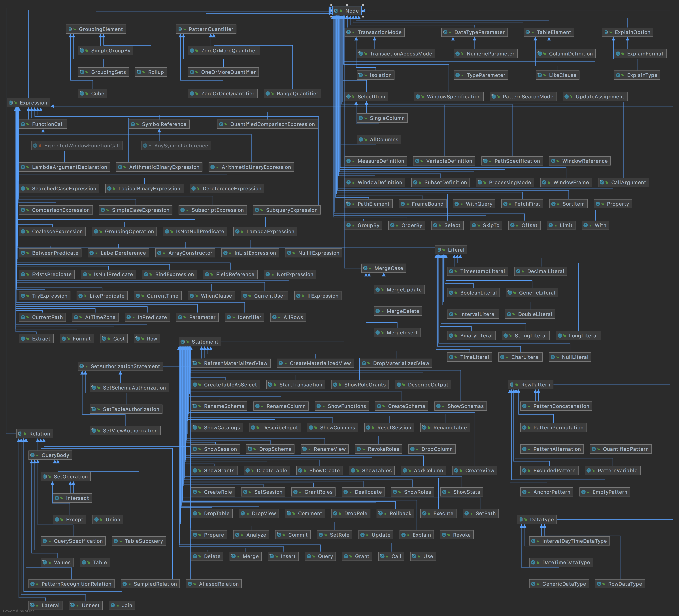Click the interface icon beside Expression
Viewport: 679px width, 616px height.
[11, 103]
